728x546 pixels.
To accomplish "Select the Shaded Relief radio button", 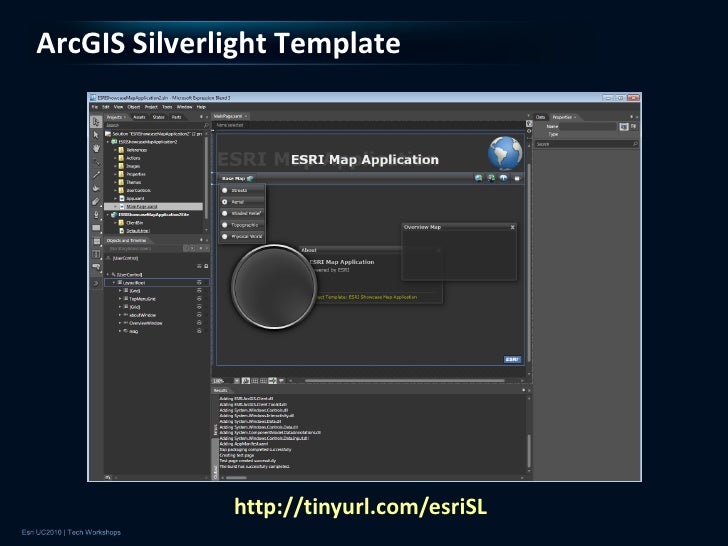I will [x=225, y=214].
